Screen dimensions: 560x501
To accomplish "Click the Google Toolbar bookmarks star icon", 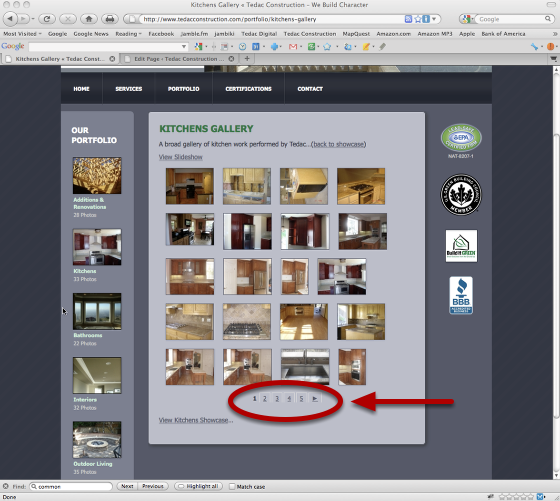I will coord(327,47).
